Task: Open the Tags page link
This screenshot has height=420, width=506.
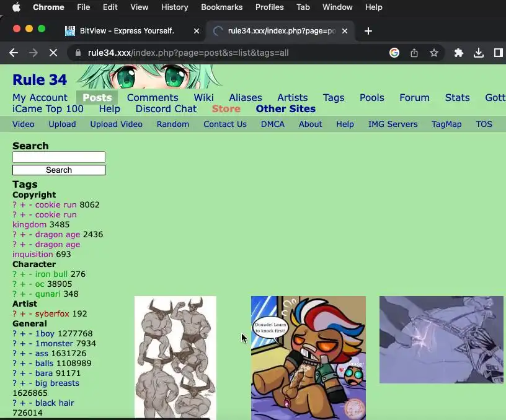Action: [x=334, y=98]
